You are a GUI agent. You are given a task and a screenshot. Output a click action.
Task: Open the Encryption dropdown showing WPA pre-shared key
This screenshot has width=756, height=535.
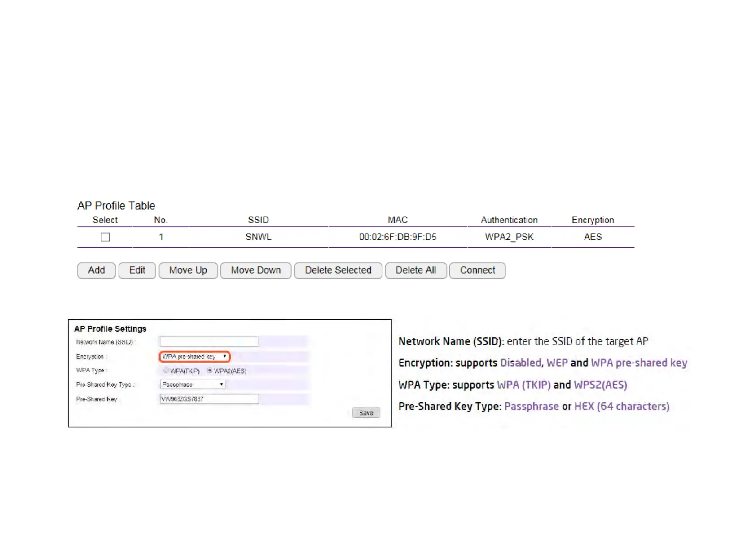tap(194, 357)
